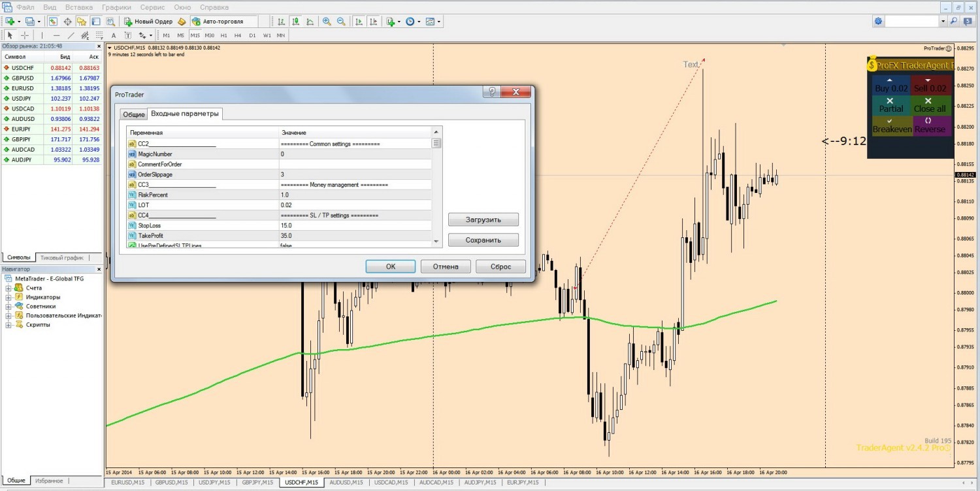Screen dimensions: 980x491
Task: Click the Zoom In magnifier icon
Action: tap(327, 22)
